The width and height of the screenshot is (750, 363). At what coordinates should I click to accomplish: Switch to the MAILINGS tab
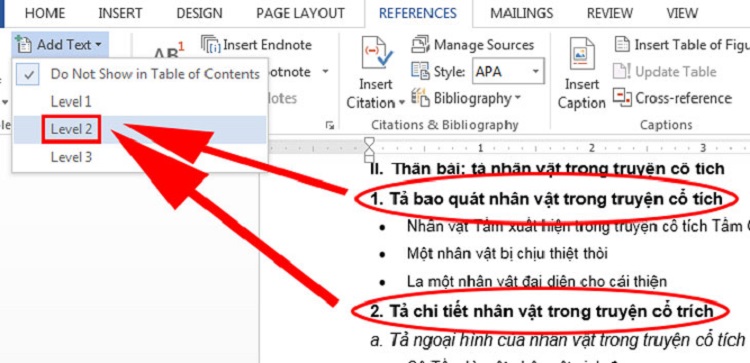(x=522, y=13)
